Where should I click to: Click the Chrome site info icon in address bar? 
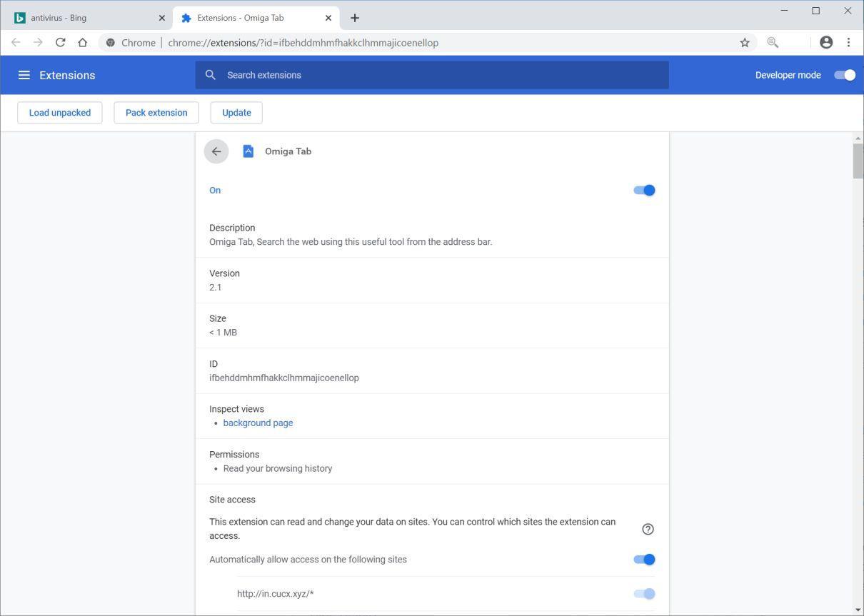111,43
